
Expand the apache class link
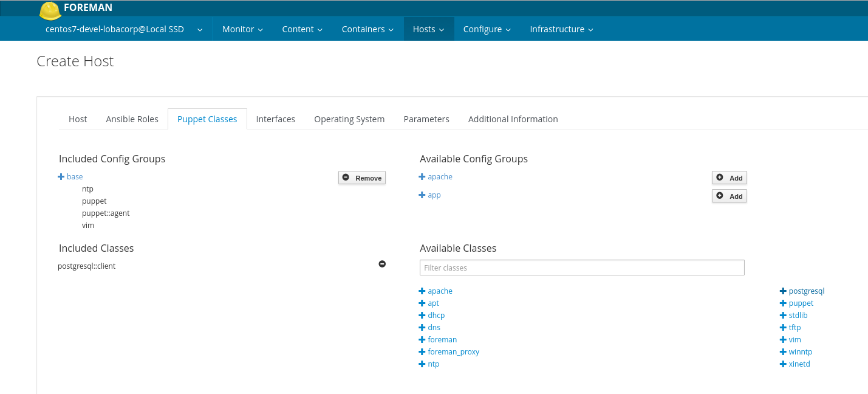tap(440, 291)
